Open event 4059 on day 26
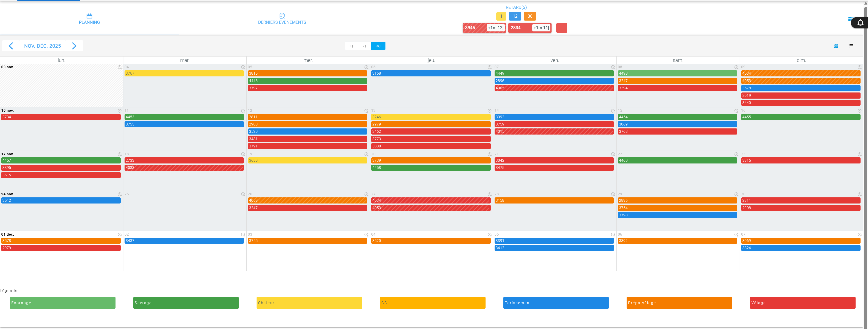This screenshot has width=868, height=329. pos(307,201)
